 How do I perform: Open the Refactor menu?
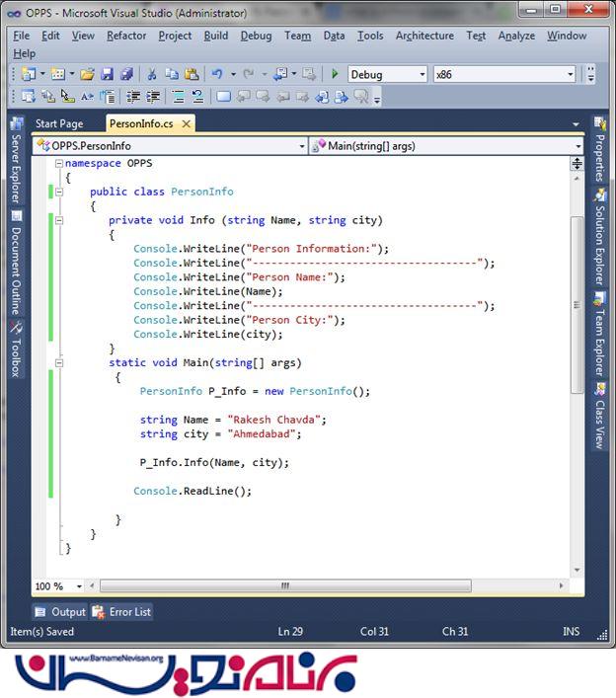click(126, 36)
